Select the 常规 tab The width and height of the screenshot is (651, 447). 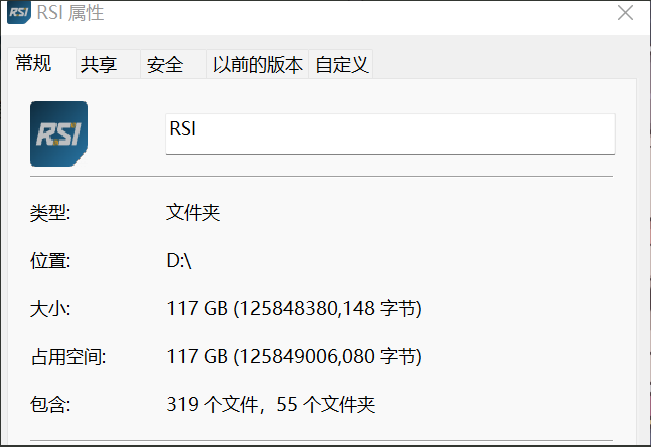(x=42, y=64)
